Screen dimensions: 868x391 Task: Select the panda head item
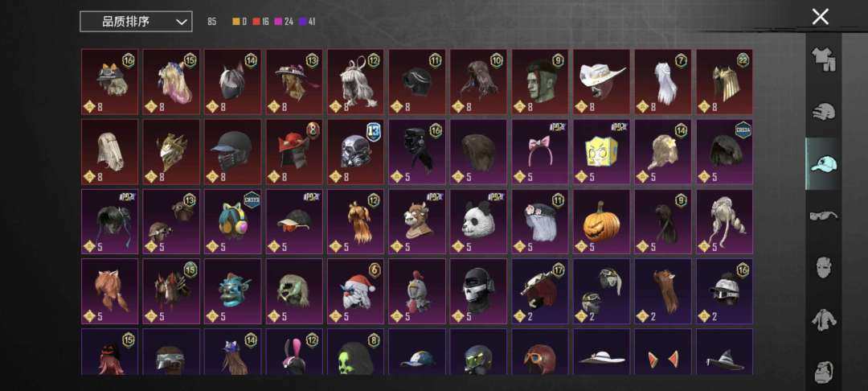478,221
